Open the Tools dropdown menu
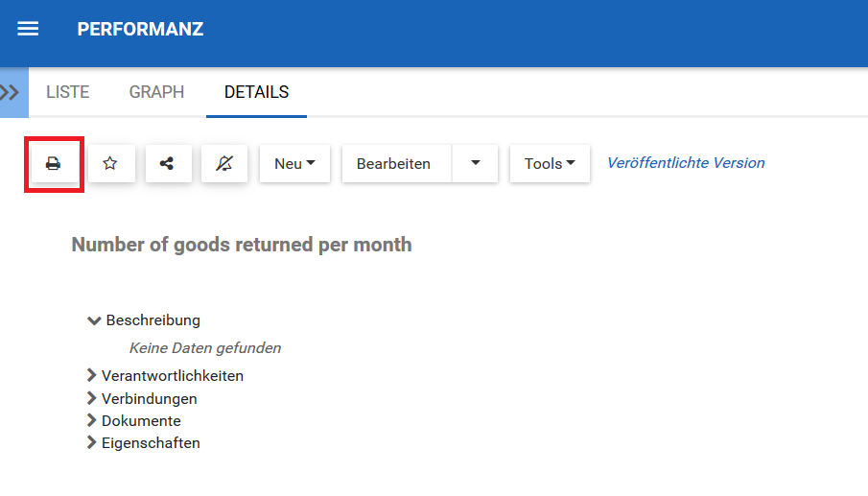868x496 pixels. (x=550, y=164)
